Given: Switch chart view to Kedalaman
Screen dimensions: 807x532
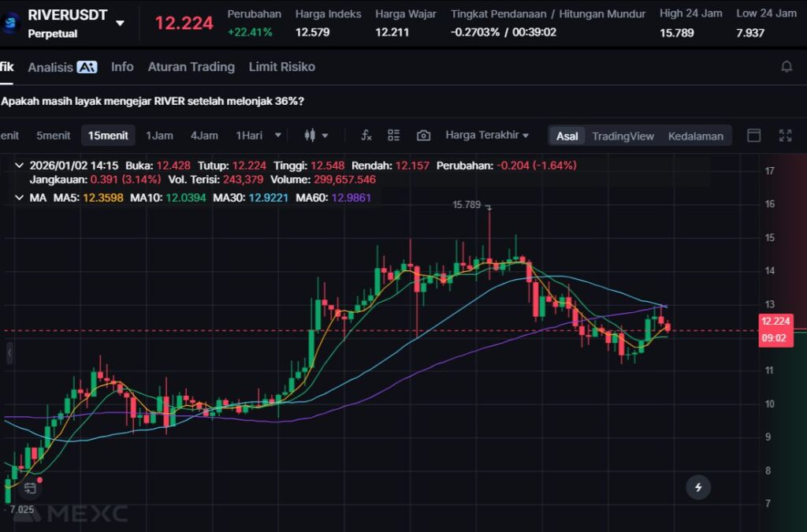Looking at the screenshot, I should (695, 136).
